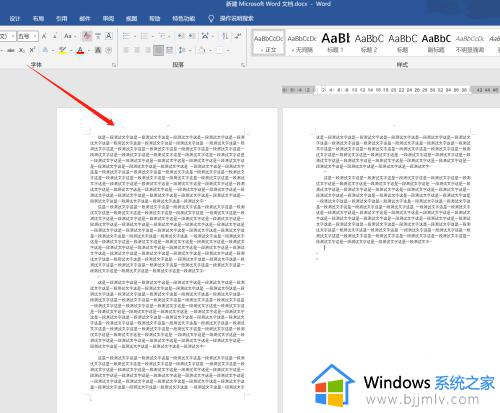Open the 特色功能 tab
Viewport: 500px width, 413px height.
184,19
